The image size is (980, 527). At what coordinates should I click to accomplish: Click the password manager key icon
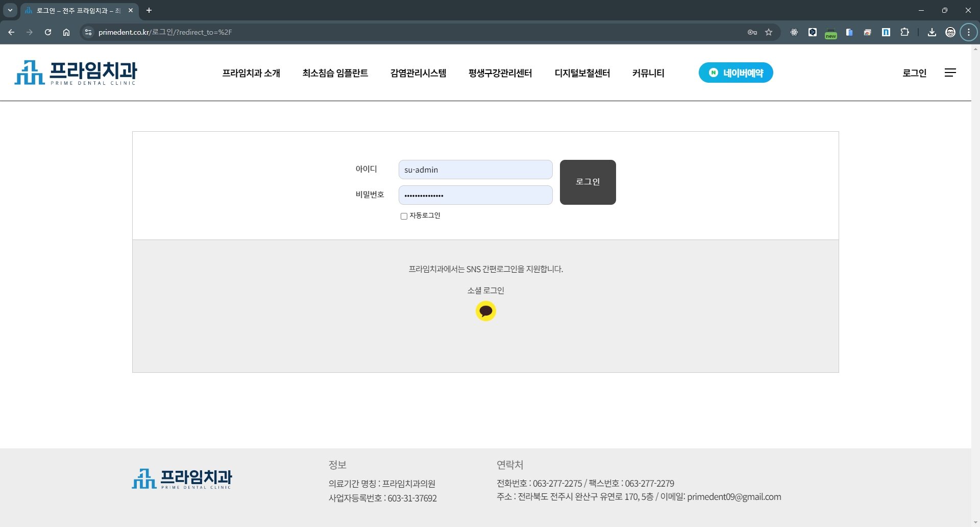click(x=752, y=32)
